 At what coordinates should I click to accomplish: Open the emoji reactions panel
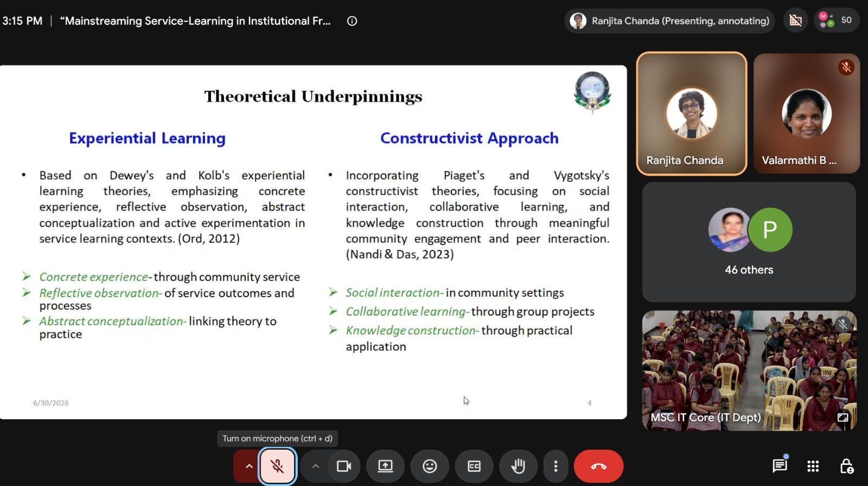[430, 466]
